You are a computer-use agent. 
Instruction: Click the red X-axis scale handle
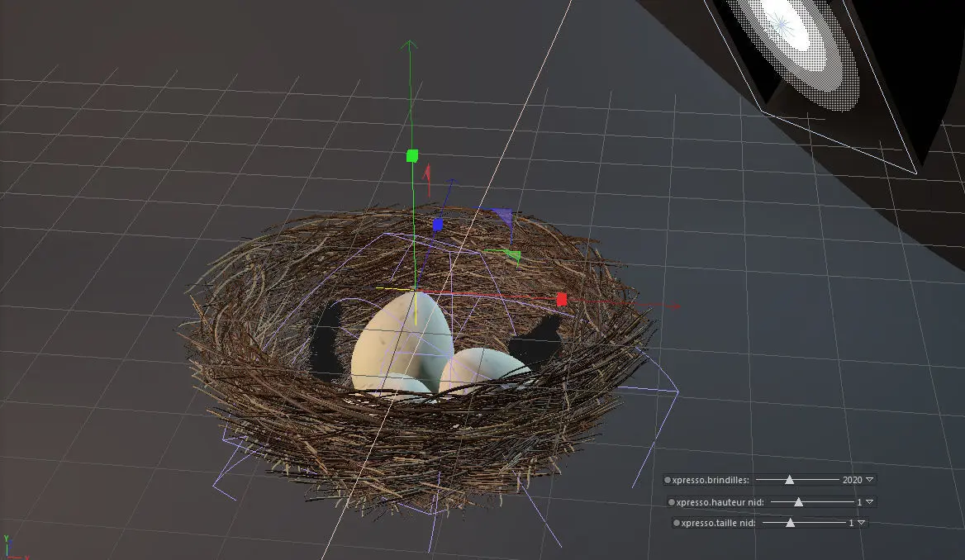coord(561,300)
